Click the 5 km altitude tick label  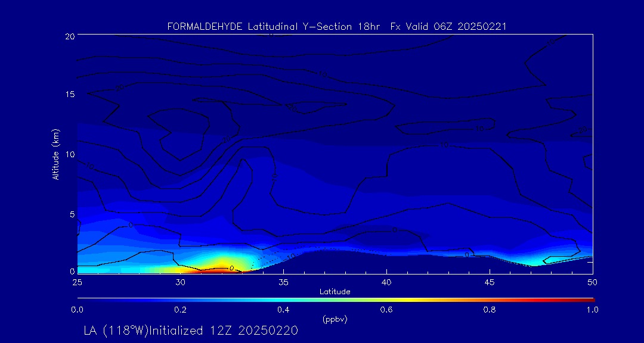coord(71,214)
